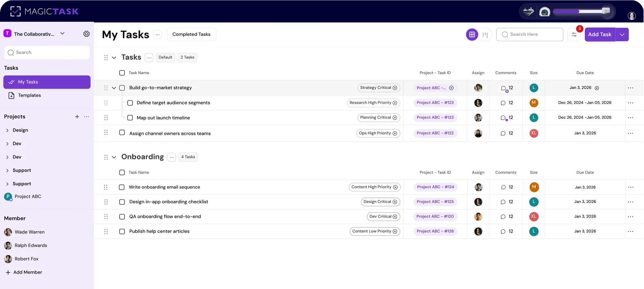Check the Define target audience segments task
Screen dimensions: 644x289
(x=130, y=103)
